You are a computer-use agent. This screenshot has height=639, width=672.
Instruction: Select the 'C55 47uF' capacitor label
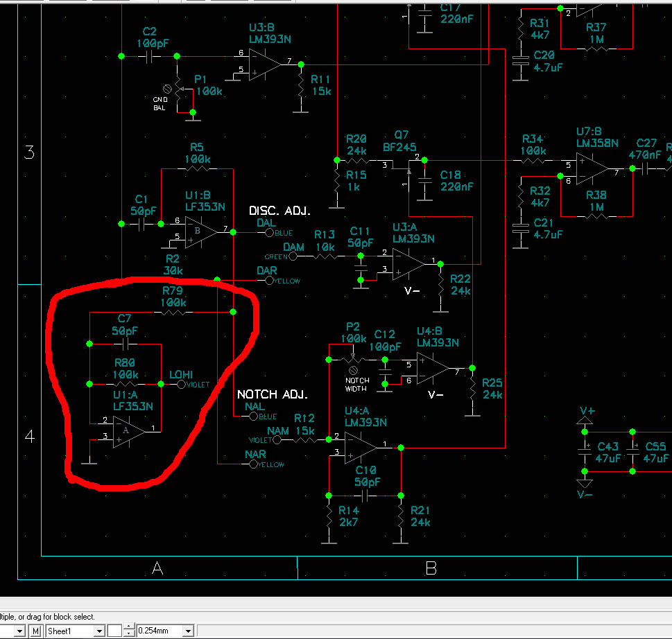[x=656, y=453]
